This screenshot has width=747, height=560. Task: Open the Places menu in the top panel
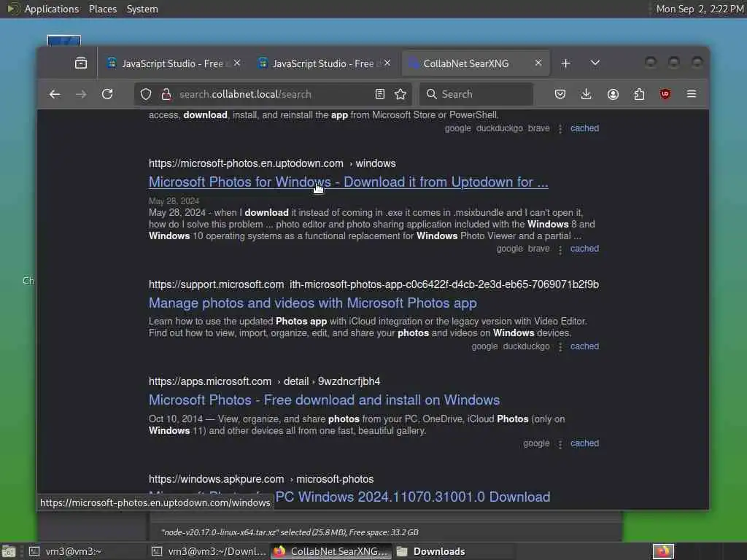click(103, 9)
